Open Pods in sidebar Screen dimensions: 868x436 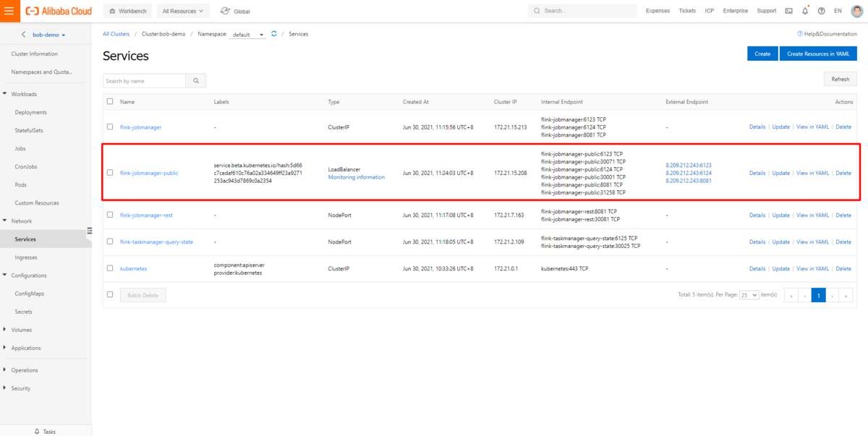click(21, 184)
